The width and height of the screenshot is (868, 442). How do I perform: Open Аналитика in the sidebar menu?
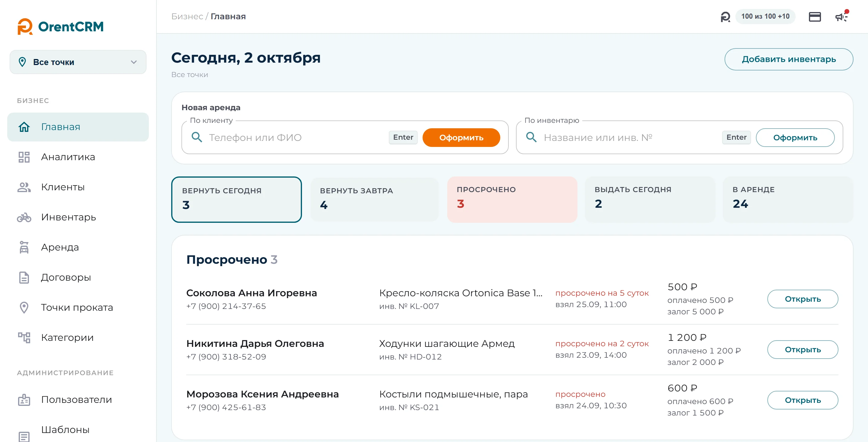[78, 157]
